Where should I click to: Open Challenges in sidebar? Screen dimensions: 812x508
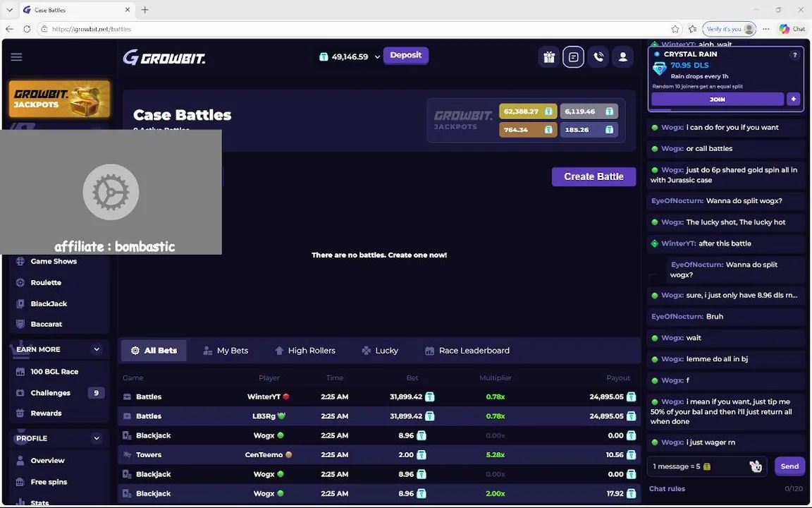point(50,393)
